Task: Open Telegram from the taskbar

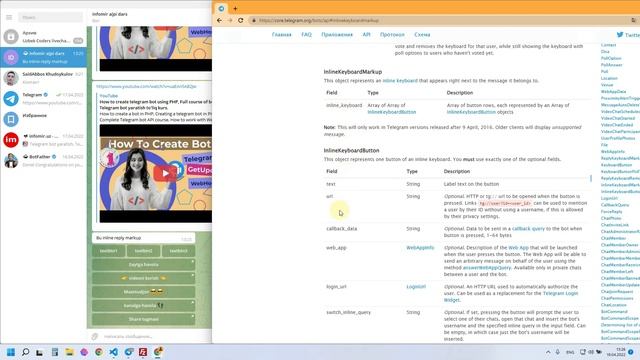Action: coord(129,352)
